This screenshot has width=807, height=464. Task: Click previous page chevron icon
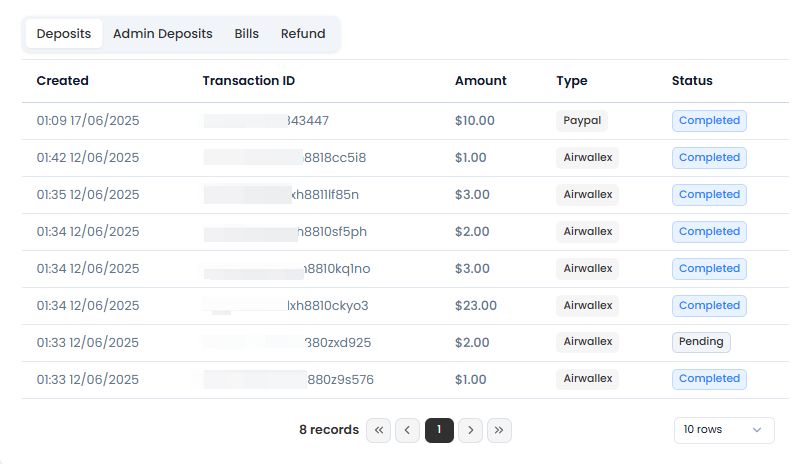pyautogui.click(x=407, y=430)
